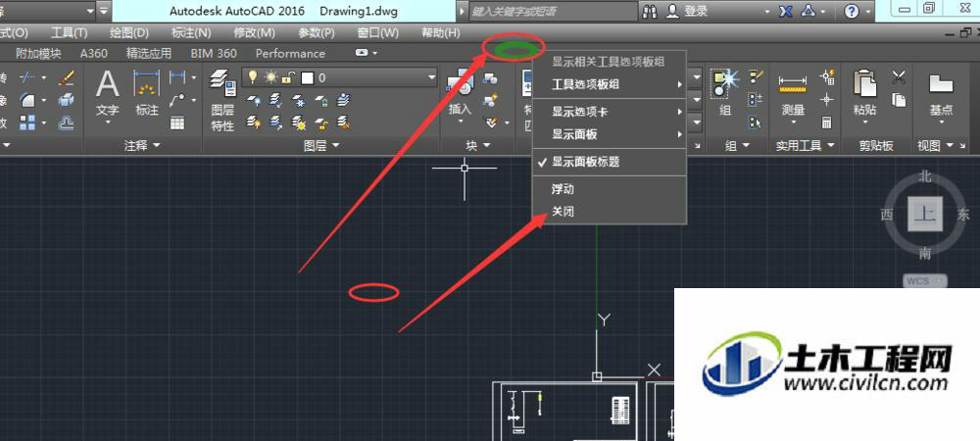Toggle group selection on/off icon
This screenshot has height=441, width=980.
coord(756,122)
